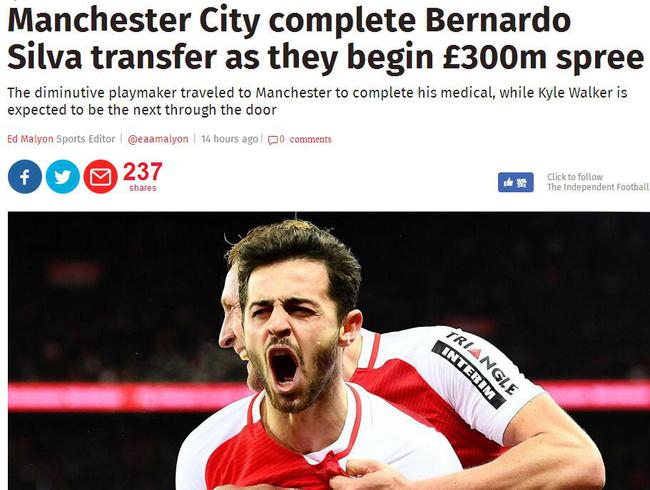Click the blue Facebook like thumbs-up button

(516, 182)
